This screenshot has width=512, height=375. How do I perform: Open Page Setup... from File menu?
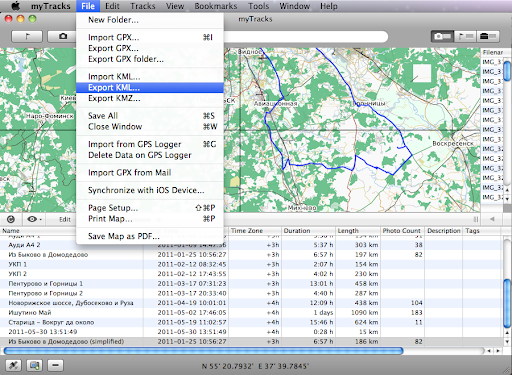coord(150,208)
